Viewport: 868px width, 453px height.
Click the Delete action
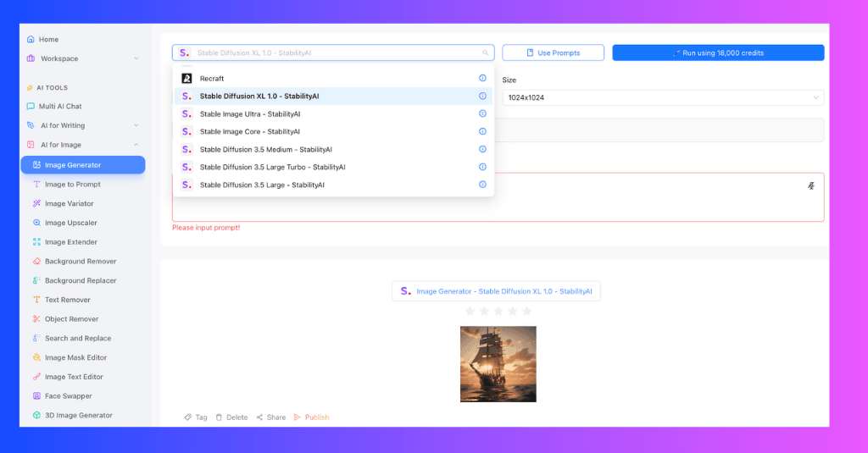coord(231,417)
